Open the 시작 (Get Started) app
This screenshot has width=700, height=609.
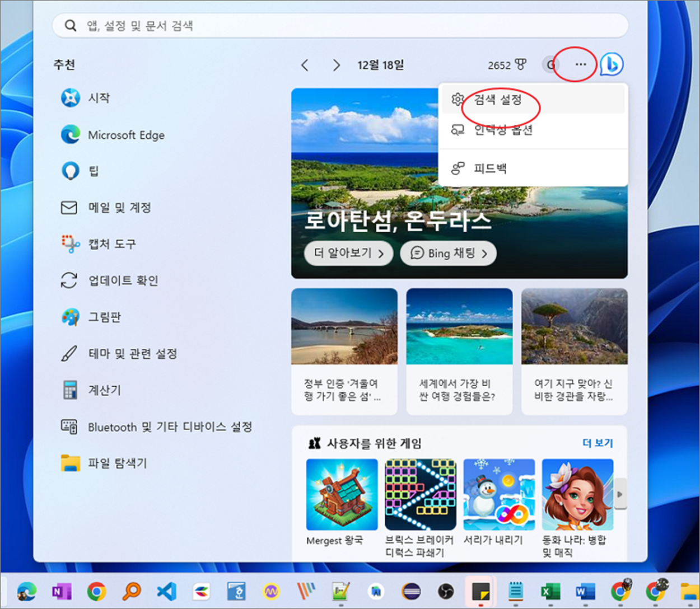click(86, 98)
